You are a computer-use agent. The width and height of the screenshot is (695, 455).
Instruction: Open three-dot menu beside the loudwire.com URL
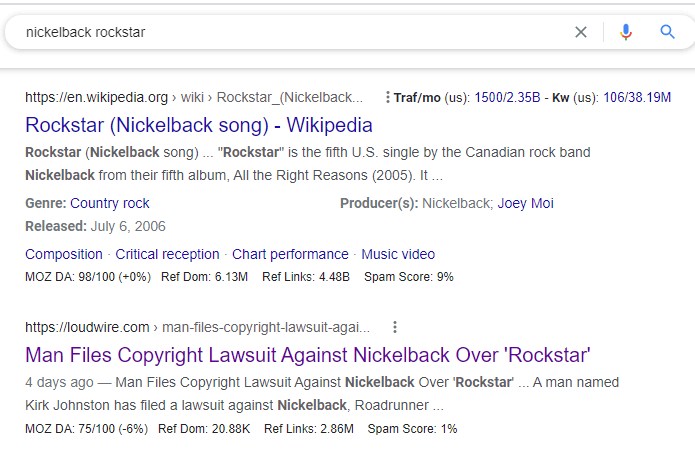[395, 327]
